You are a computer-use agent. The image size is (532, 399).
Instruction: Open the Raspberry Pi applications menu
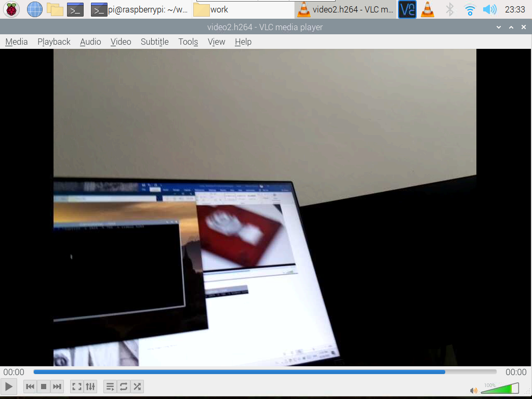pyautogui.click(x=11, y=9)
